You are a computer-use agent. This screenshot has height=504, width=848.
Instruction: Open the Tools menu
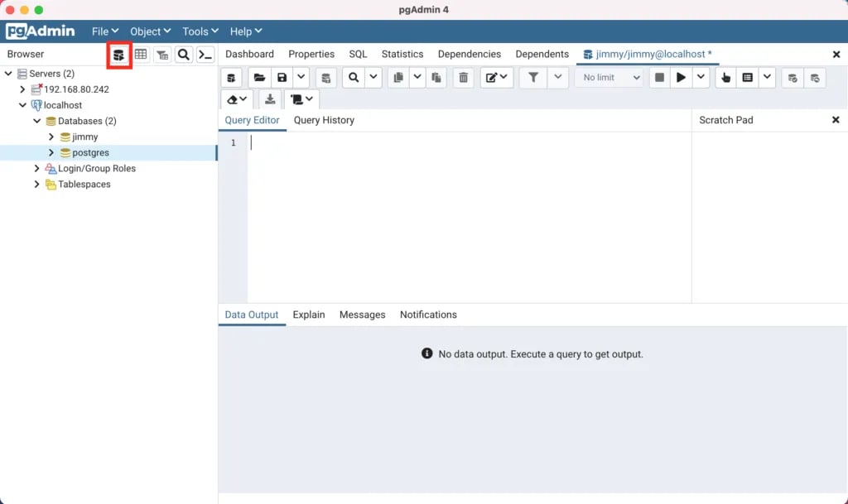200,31
